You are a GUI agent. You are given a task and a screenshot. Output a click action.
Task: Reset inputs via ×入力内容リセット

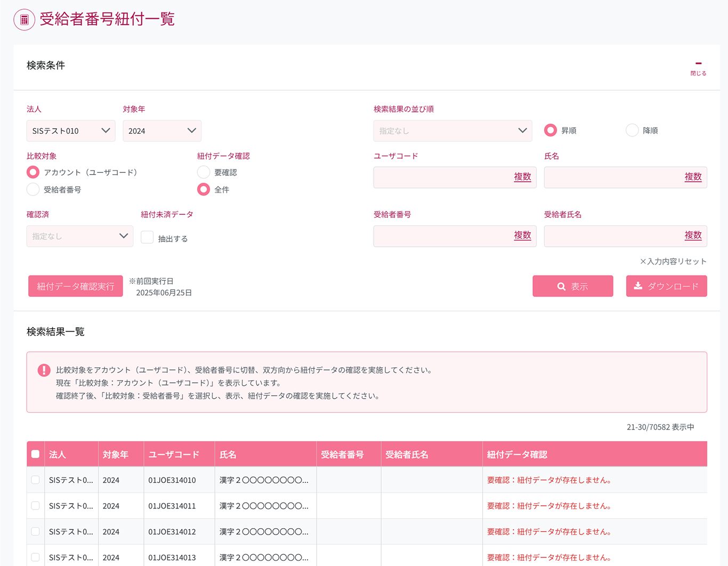[673, 261]
